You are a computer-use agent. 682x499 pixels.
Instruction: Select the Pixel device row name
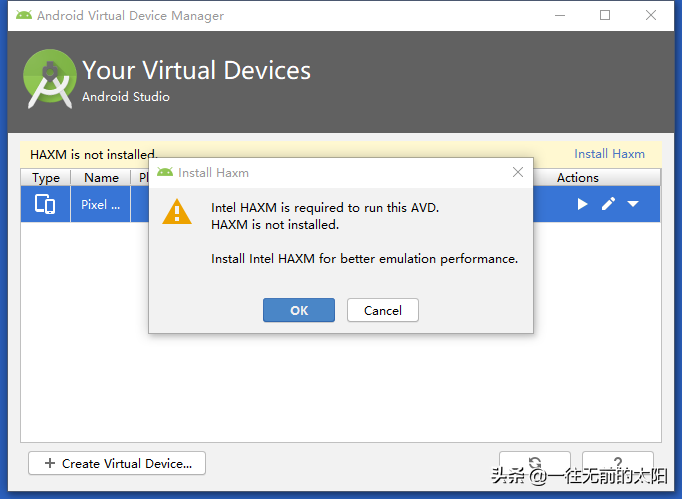(100, 204)
